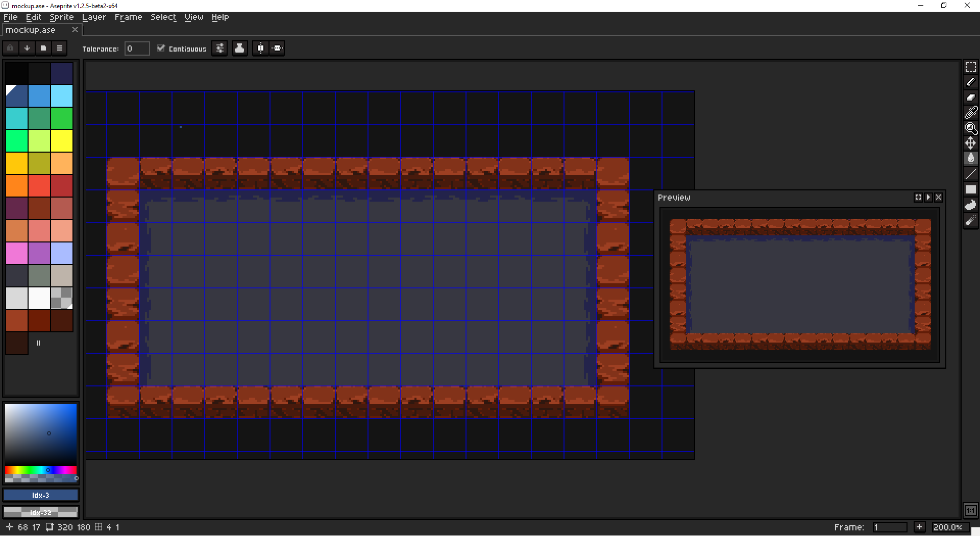The width and height of the screenshot is (980, 536).
Task: Close the mockup.ase tab
Action: click(75, 30)
